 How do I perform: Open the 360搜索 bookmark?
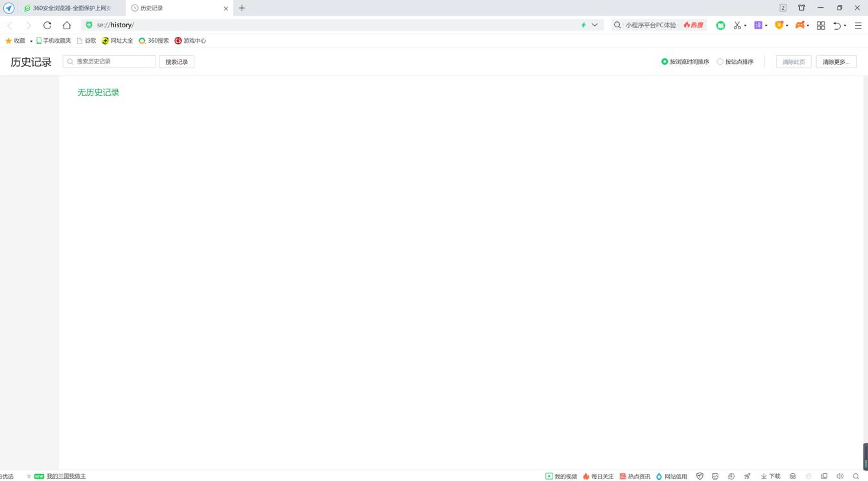[x=154, y=41]
